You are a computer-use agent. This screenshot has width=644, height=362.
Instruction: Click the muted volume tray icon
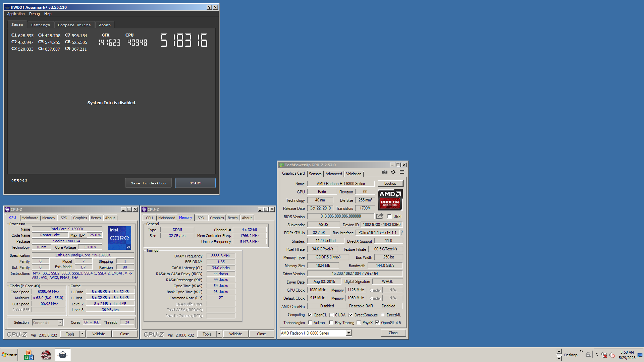tap(612, 355)
